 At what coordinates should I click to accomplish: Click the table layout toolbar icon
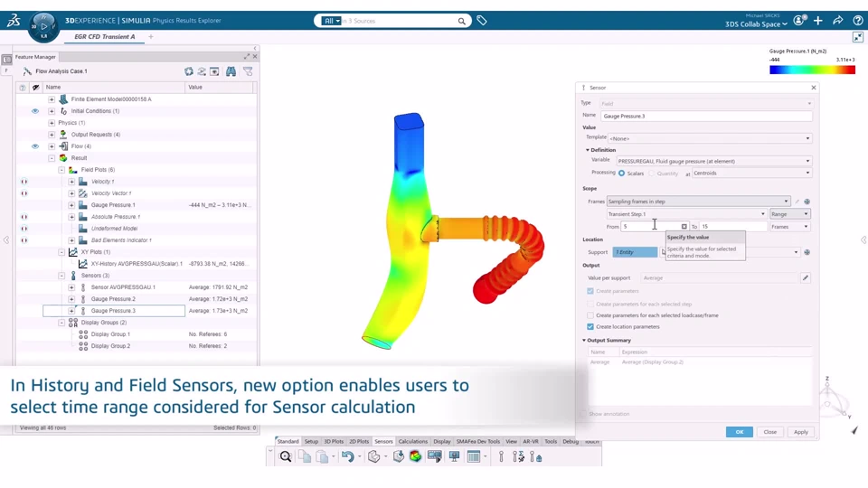point(473,456)
